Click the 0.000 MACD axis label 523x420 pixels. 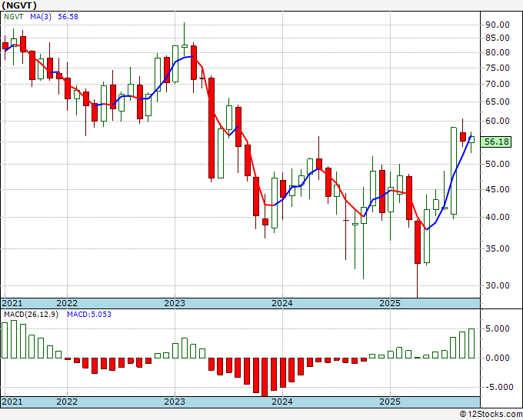[498, 358]
